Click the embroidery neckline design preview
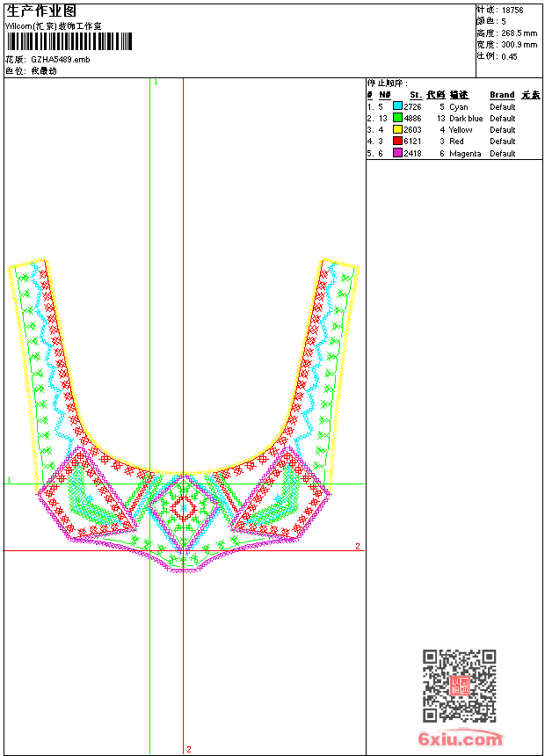 pos(184,415)
